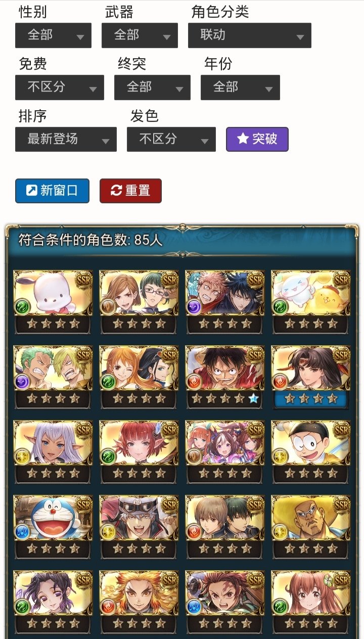Screen dimensions: 364x639
Task: Select the Zoro and Sanji character card
Action: (53, 378)
